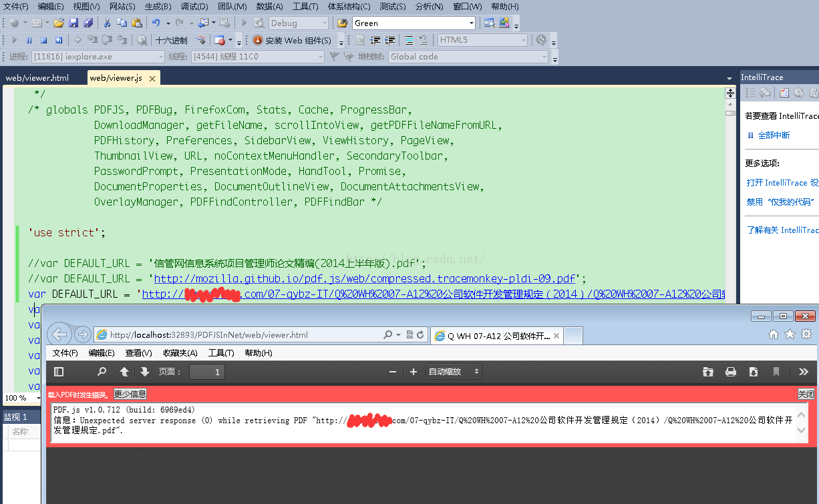Open the 调试(D) menu in Visual Studio
Screen dimensions: 819x504
click(194, 7)
